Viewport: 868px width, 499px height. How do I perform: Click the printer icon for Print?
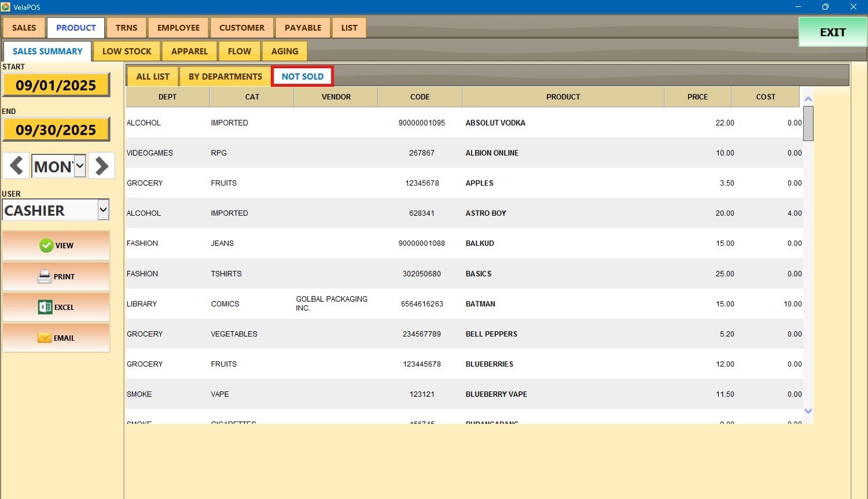pos(45,277)
